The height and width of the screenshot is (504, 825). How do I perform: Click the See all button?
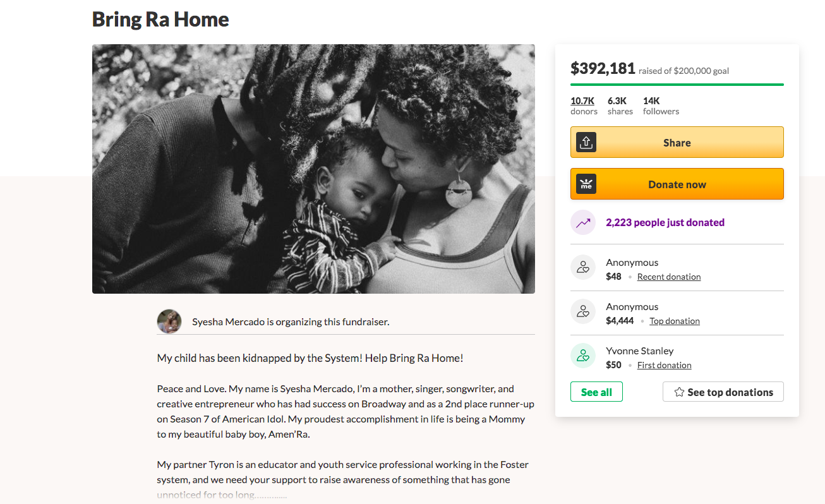tap(596, 392)
